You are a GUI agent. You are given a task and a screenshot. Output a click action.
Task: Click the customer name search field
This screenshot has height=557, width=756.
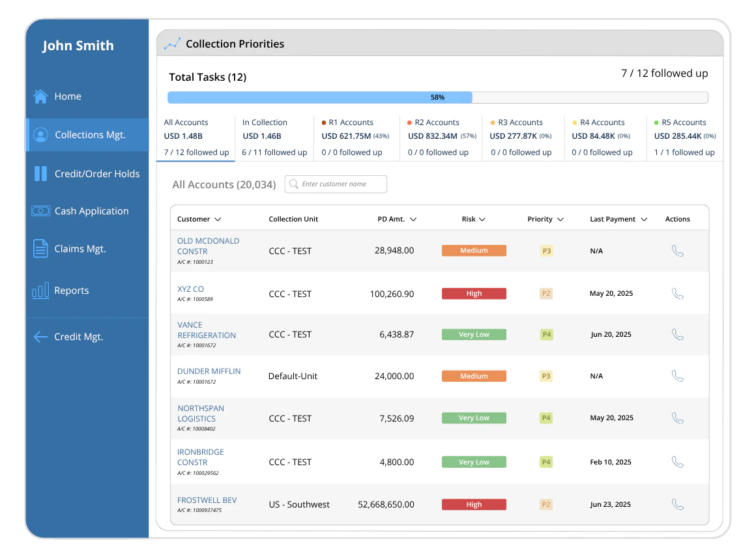click(x=335, y=184)
